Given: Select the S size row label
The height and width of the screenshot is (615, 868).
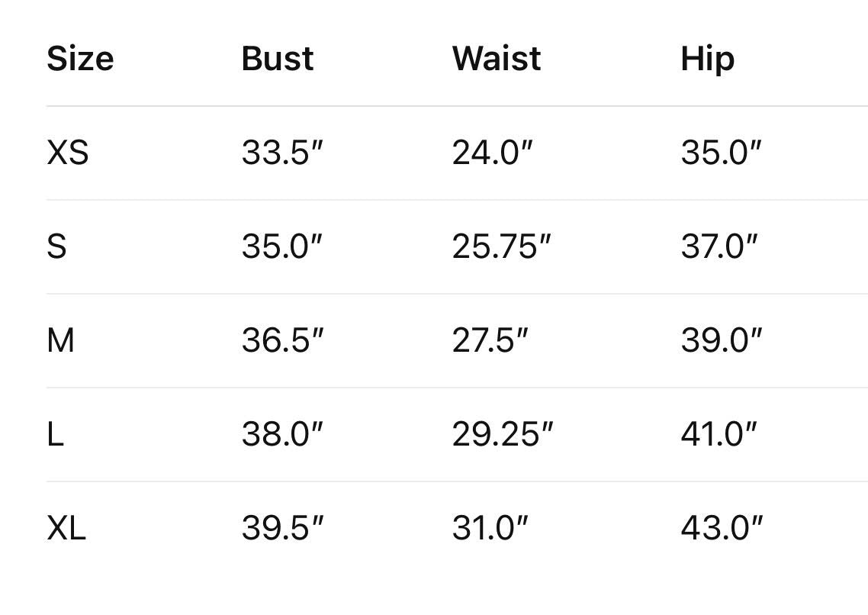Looking at the screenshot, I should (56, 246).
